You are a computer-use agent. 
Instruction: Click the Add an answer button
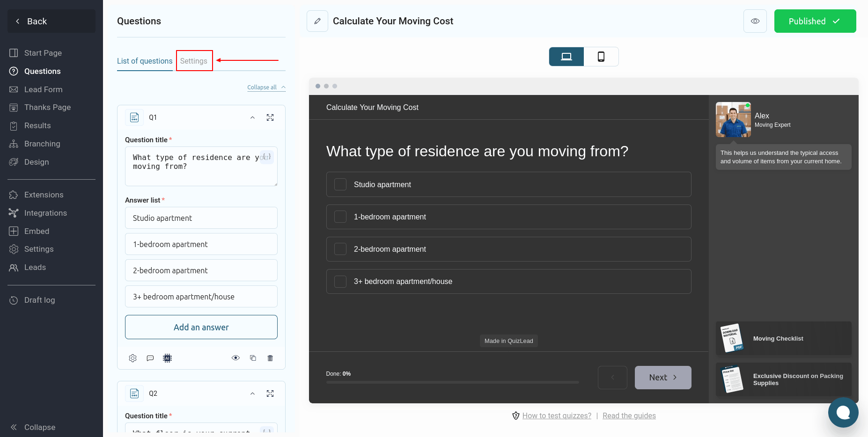point(201,327)
